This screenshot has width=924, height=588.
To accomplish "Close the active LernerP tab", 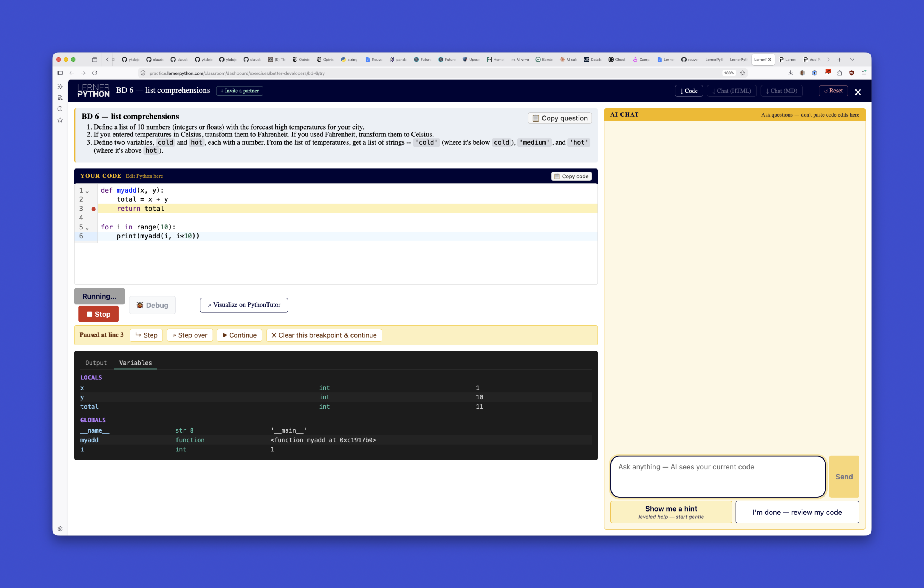I will (770, 60).
